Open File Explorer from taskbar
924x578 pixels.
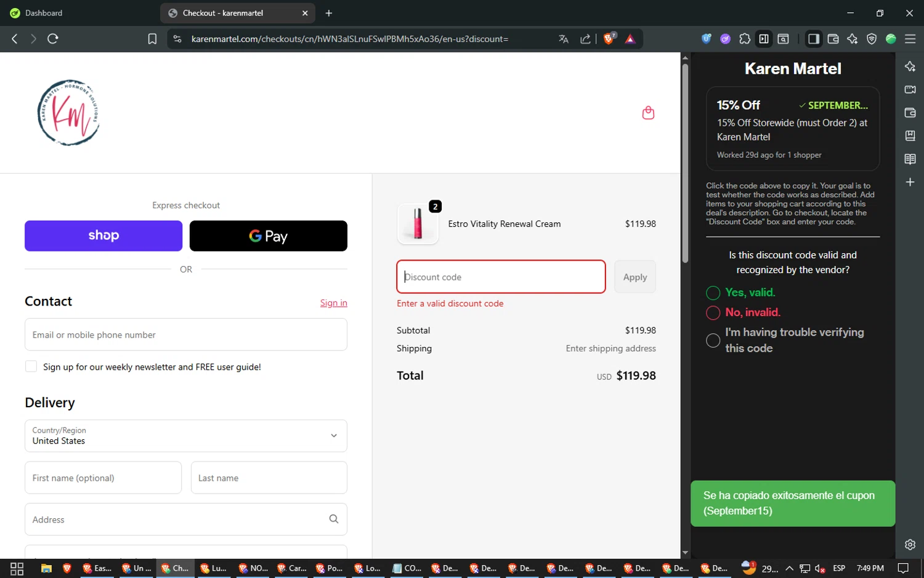[x=46, y=569]
